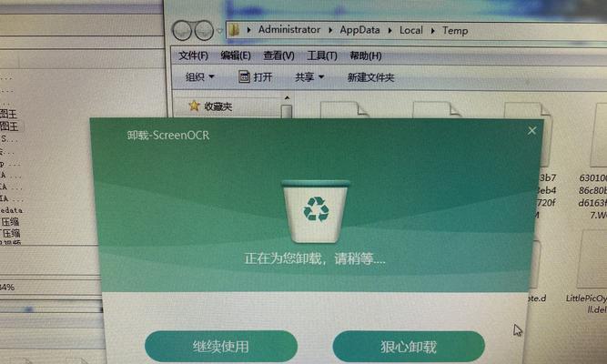Click the 狠心卸载 button
The height and width of the screenshot is (364, 607).
pos(409,346)
